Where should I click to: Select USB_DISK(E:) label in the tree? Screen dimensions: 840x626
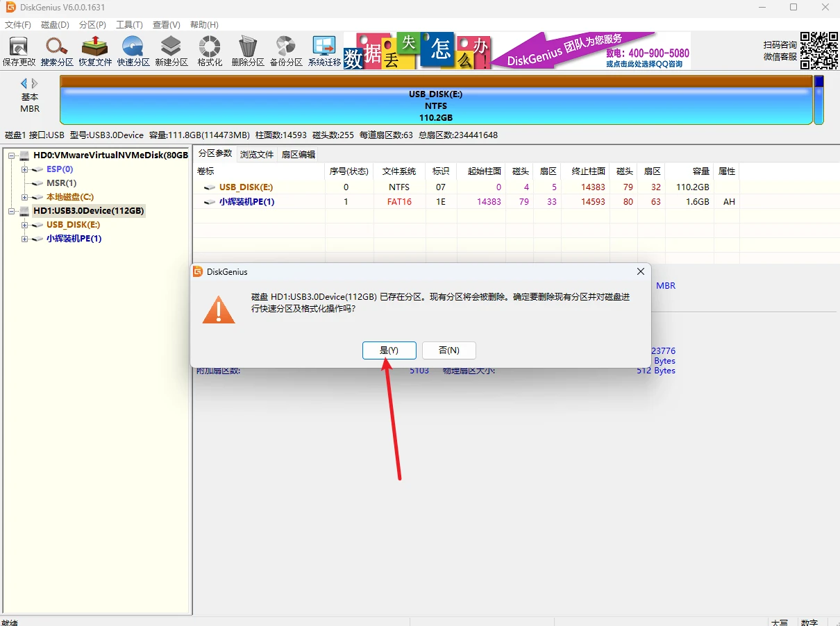pos(74,225)
